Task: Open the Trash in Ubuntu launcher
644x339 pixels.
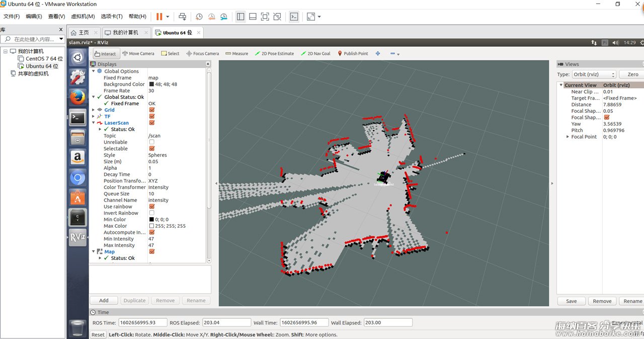Action: tap(77, 328)
